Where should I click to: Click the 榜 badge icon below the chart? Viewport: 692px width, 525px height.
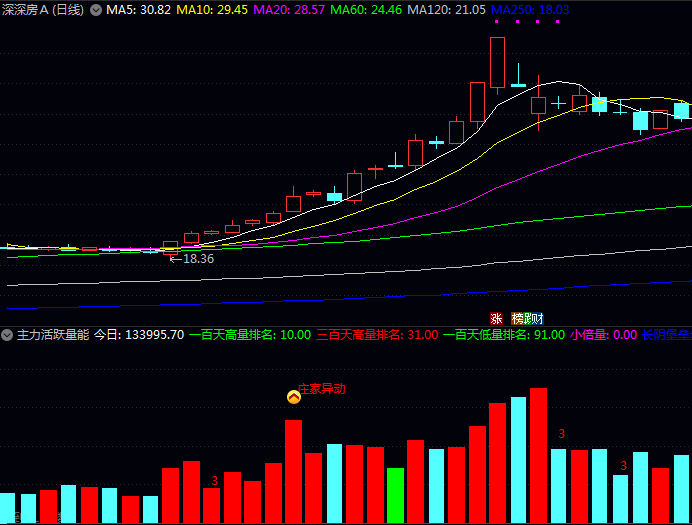[518, 318]
